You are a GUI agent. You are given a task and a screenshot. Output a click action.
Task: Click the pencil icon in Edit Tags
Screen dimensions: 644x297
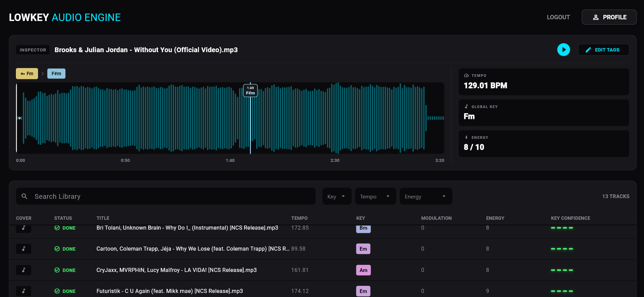[x=588, y=50]
